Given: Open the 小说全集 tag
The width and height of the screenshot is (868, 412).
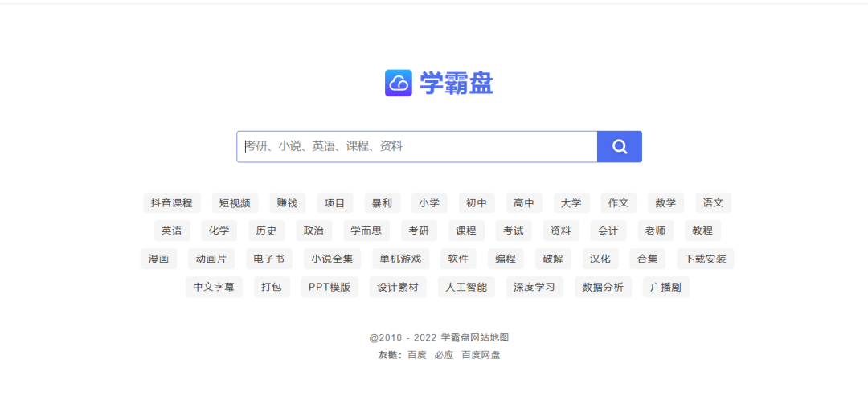Looking at the screenshot, I should (332, 259).
